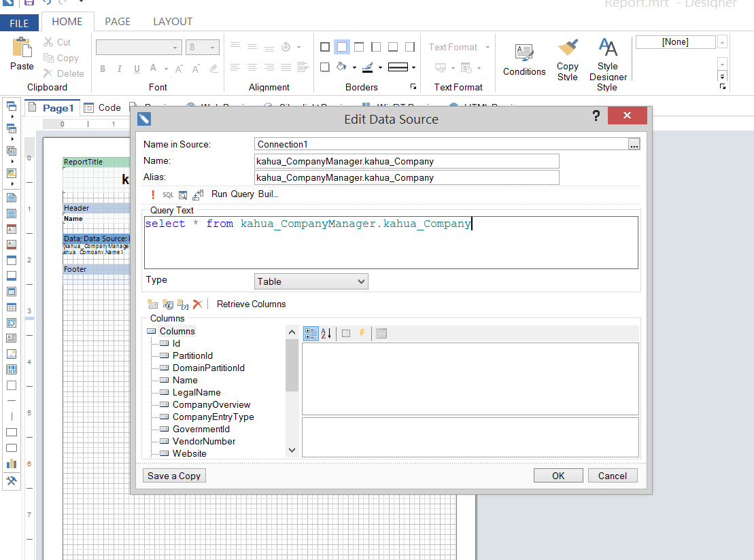Toggle Underline formatting
The height and width of the screenshot is (560, 754).
coord(137,69)
